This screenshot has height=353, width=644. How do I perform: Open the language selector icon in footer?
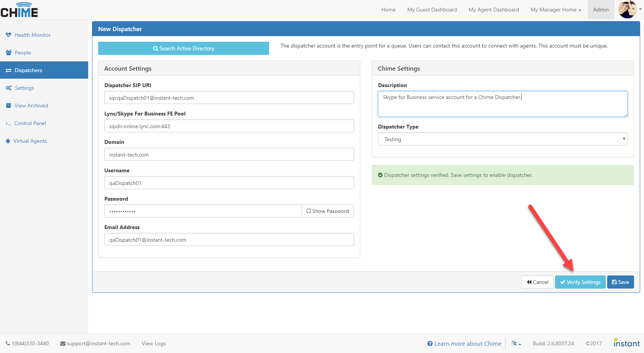[x=516, y=343]
